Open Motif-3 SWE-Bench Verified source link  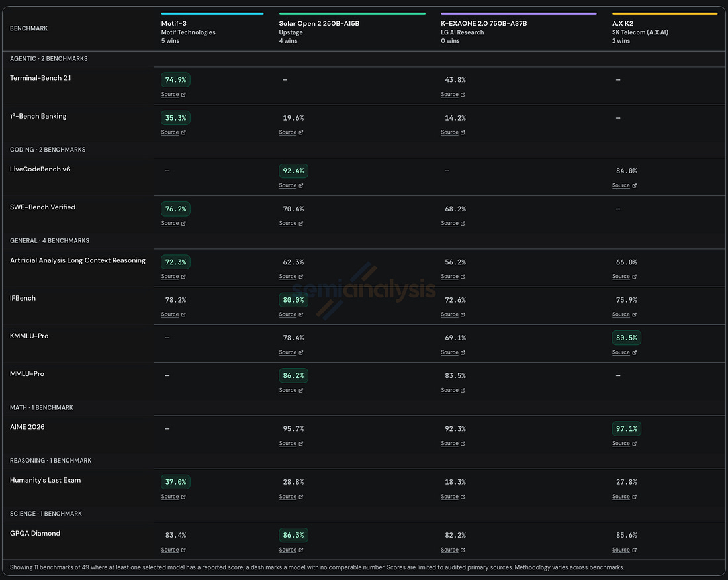coord(170,223)
